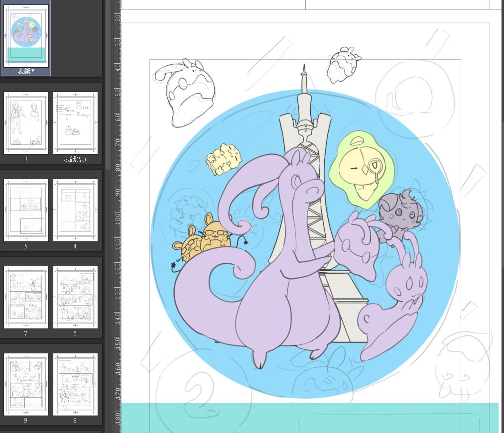Click the page number 6 label
This screenshot has width=504, height=433.
(x=75, y=333)
